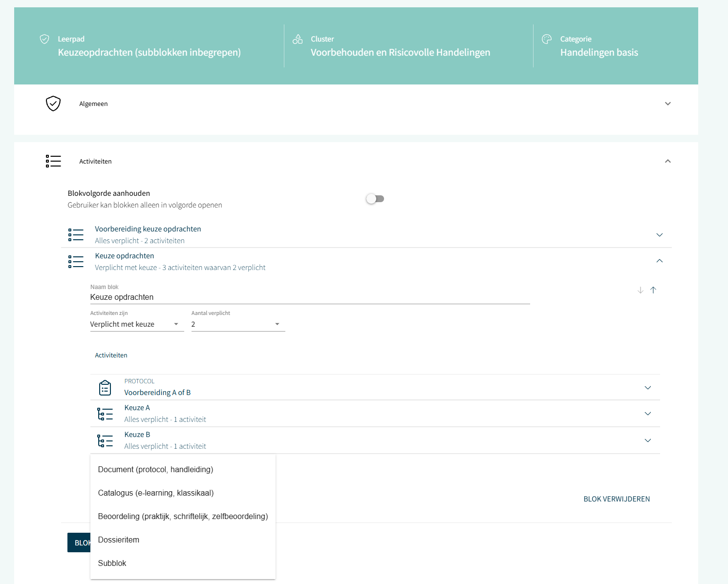Select Dossieritem in the popup menu
This screenshot has width=728, height=584.
[x=119, y=540]
